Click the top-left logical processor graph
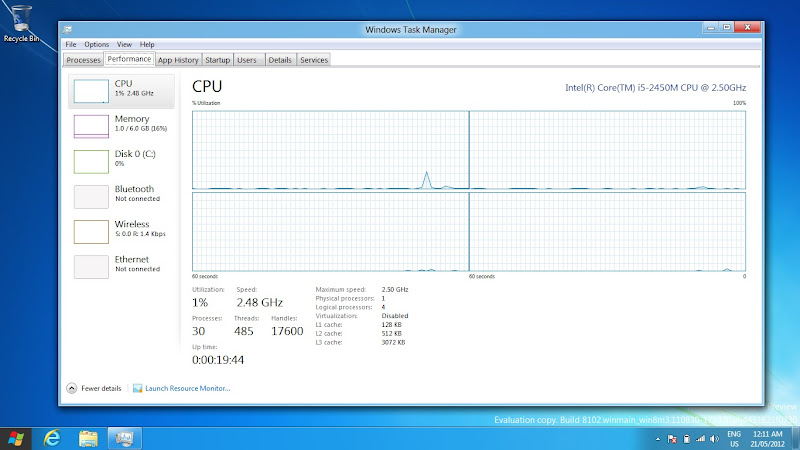This screenshot has width=800, height=450. click(331, 150)
